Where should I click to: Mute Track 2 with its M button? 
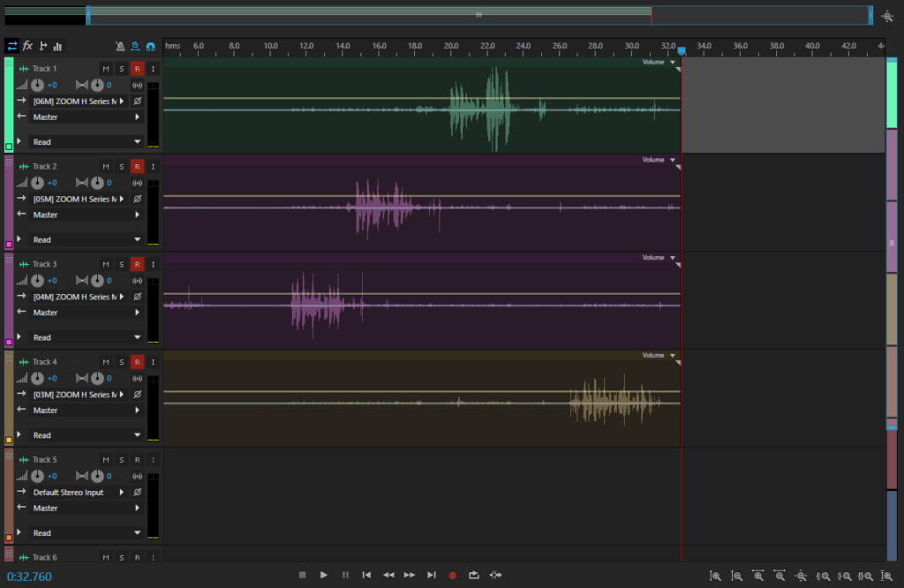106,166
